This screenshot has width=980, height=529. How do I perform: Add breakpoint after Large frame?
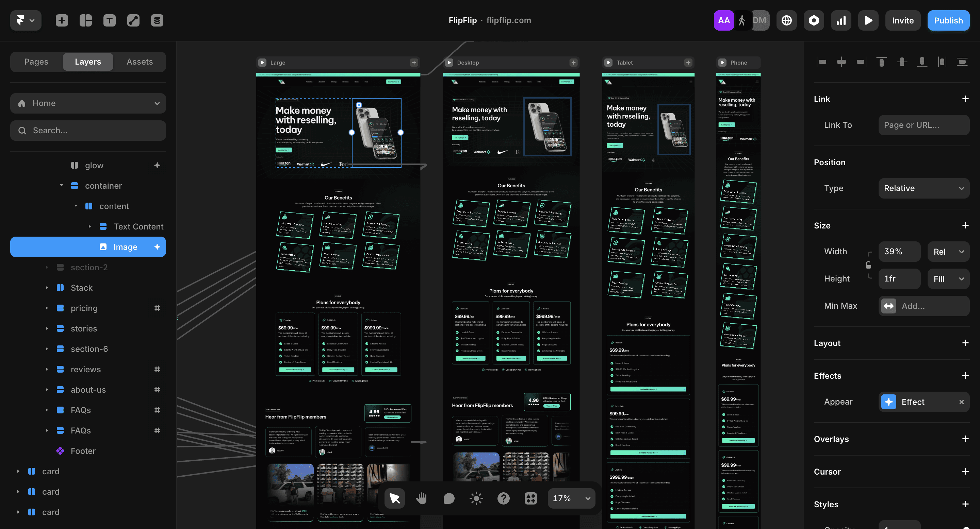[x=414, y=62]
